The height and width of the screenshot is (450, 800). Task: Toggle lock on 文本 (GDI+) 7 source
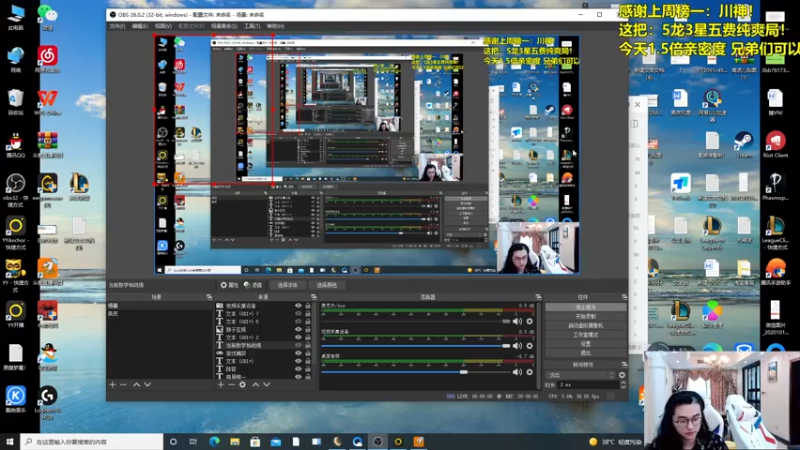(308, 313)
